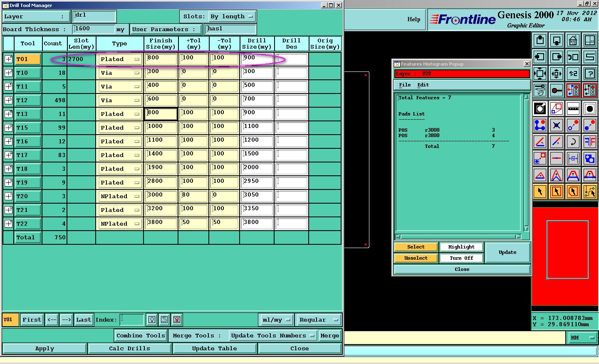Click the previous tool left-arrow button
599x364 pixels.
click(52, 320)
